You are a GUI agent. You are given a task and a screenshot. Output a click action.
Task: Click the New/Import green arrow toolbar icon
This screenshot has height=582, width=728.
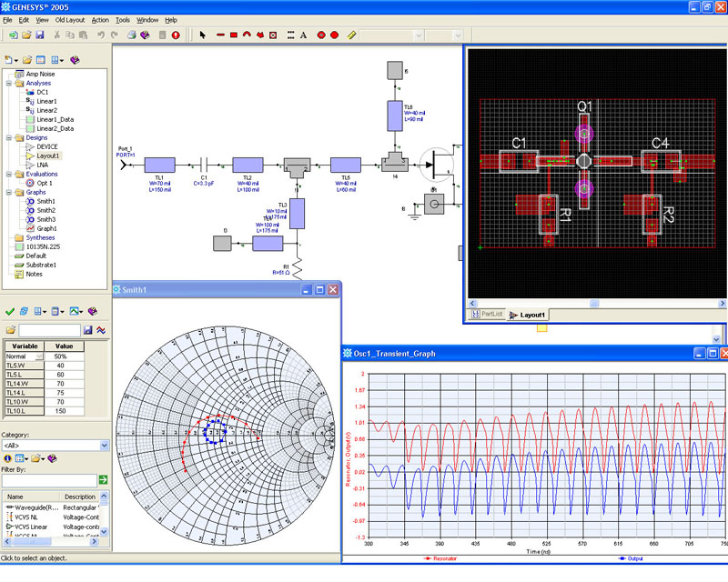(x=13, y=35)
